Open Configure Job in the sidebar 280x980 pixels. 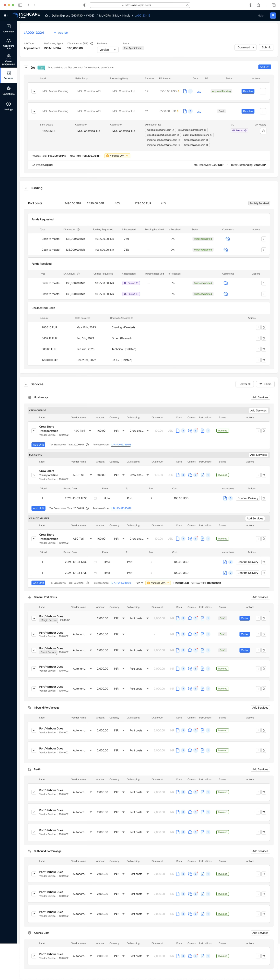point(8,44)
